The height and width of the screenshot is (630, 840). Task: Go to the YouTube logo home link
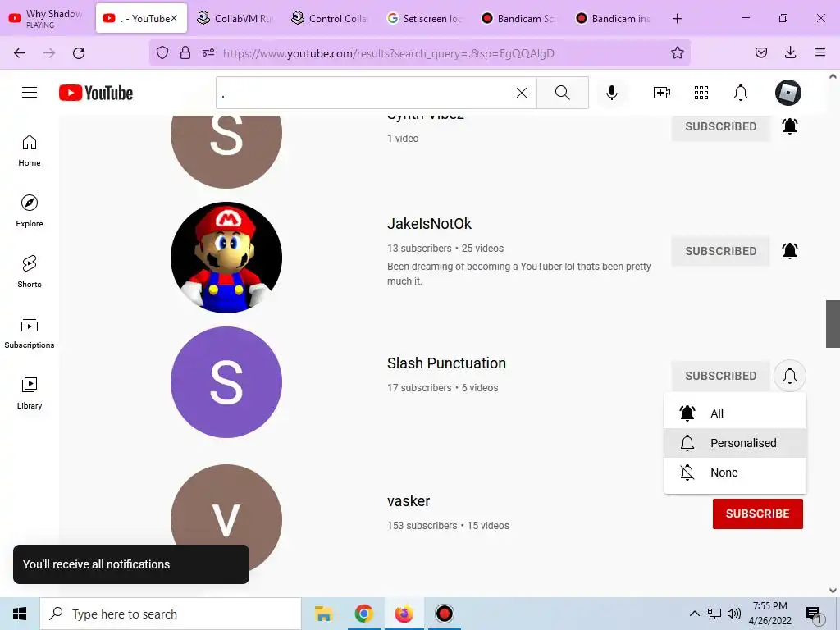[x=96, y=93]
